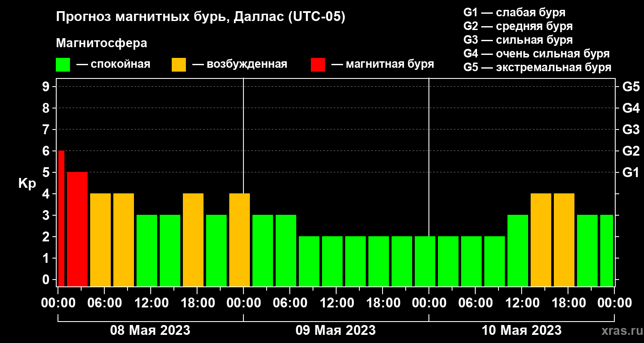Click the green bar crossing the 10 May midnight line
The width and height of the screenshot is (644, 343).
click(425, 262)
